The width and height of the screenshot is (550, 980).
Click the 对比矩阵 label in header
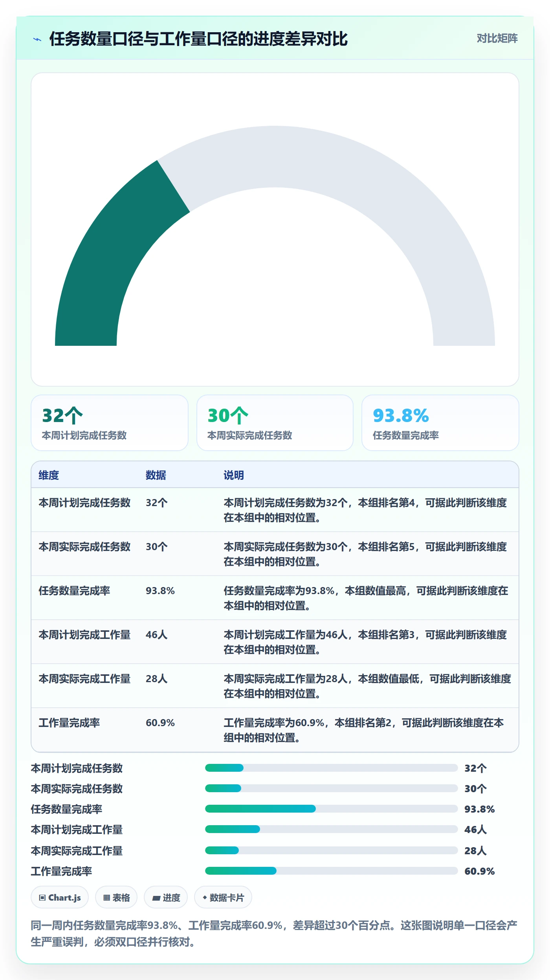[x=497, y=39]
